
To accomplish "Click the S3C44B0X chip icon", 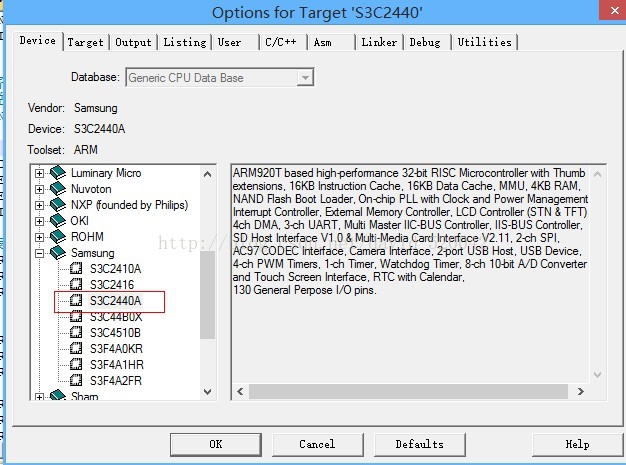I will click(x=76, y=317).
